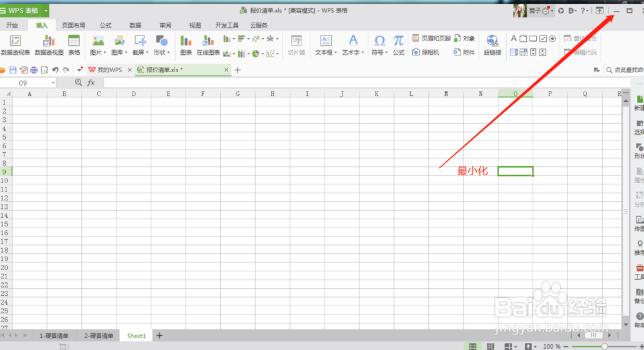Adjust the zoom slider handle
The height and width of the screenshot is (350, 644).
click(x=605, y=347)
